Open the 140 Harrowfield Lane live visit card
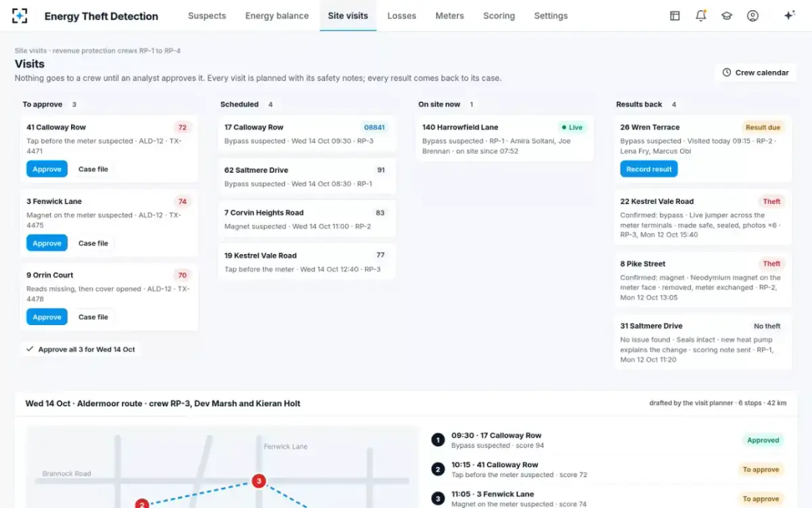The image size is (812, 508). coord(505,138)
